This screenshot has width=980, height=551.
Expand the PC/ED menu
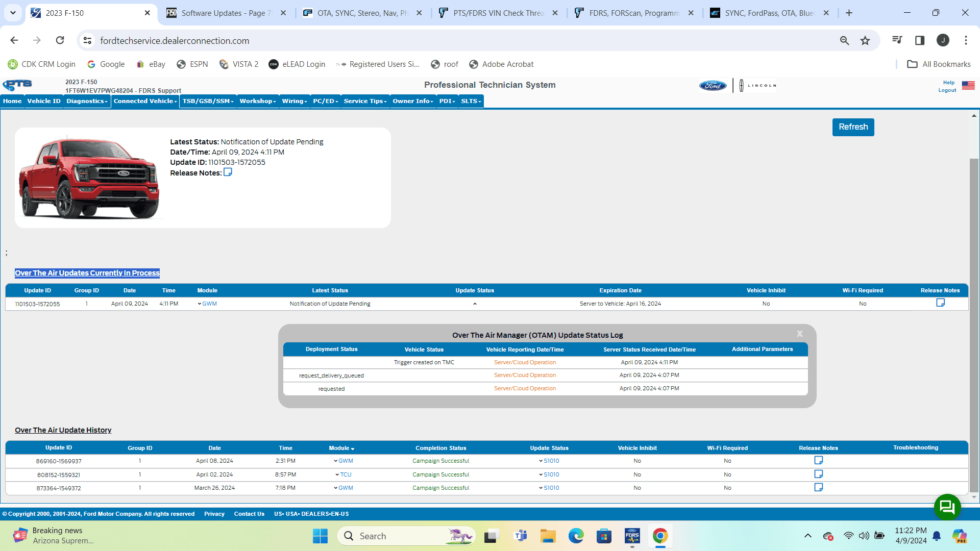[326, 101]
